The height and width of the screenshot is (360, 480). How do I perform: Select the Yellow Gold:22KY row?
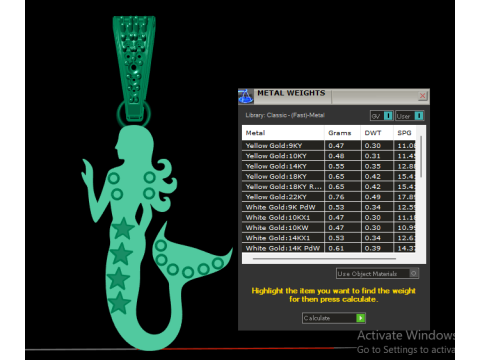click(x=329, y=197)
